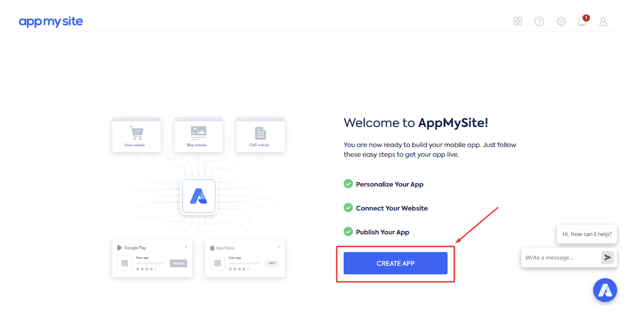Click the image icon in Blog card
This screenshot has width=644, height=320.
click(198, 132)
